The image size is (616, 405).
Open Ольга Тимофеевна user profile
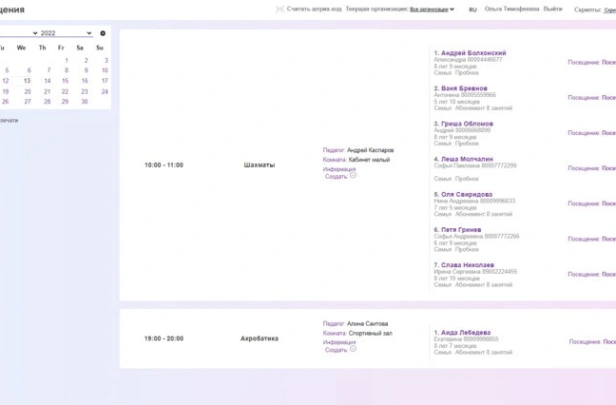click(x=511, y=9)
